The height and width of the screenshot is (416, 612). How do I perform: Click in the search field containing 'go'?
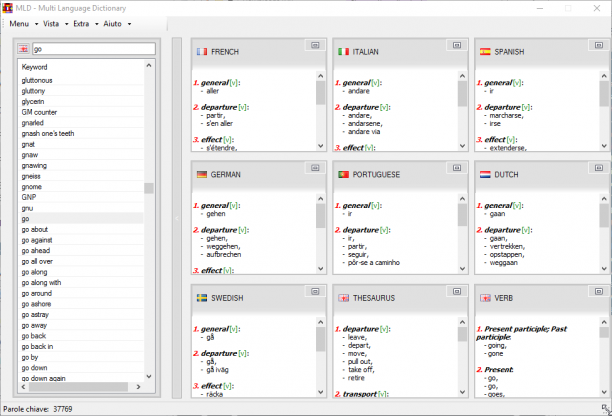[x=94, y=49]
